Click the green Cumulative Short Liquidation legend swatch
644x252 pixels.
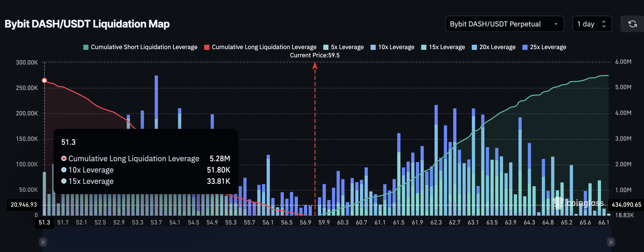(86, 47)
